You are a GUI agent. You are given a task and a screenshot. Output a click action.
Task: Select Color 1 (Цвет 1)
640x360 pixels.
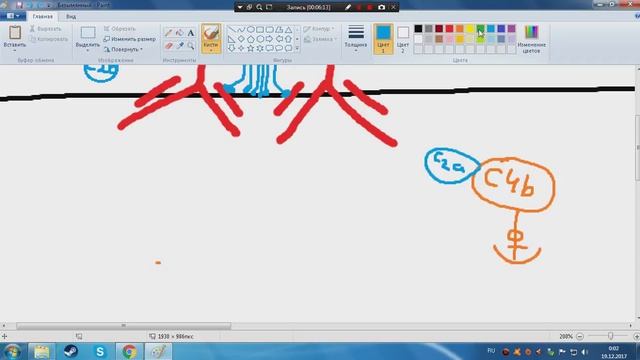(x=383, y=39)
